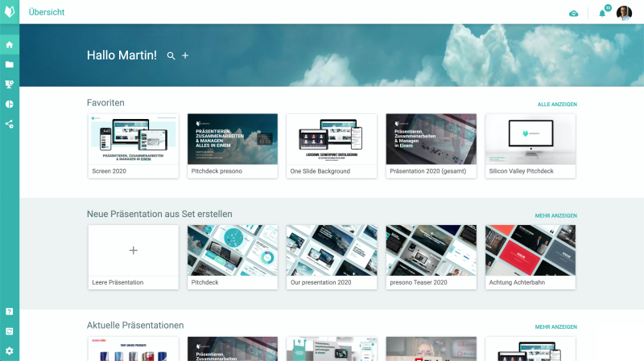Click the Hallo Martin! greeting text

click(122, 55)
